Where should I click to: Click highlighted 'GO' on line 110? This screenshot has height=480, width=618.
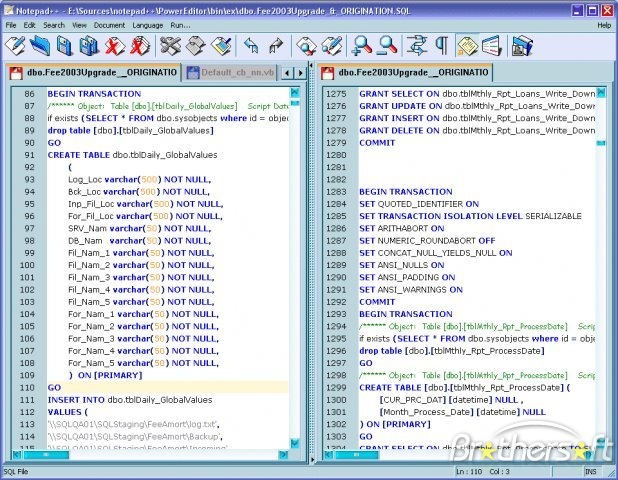(54, 387)
